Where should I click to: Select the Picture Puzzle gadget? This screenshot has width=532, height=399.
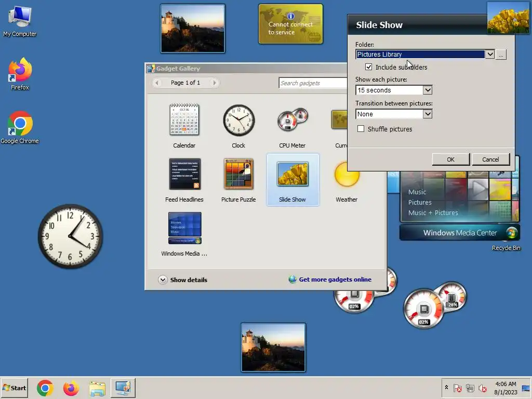(238, 180)
